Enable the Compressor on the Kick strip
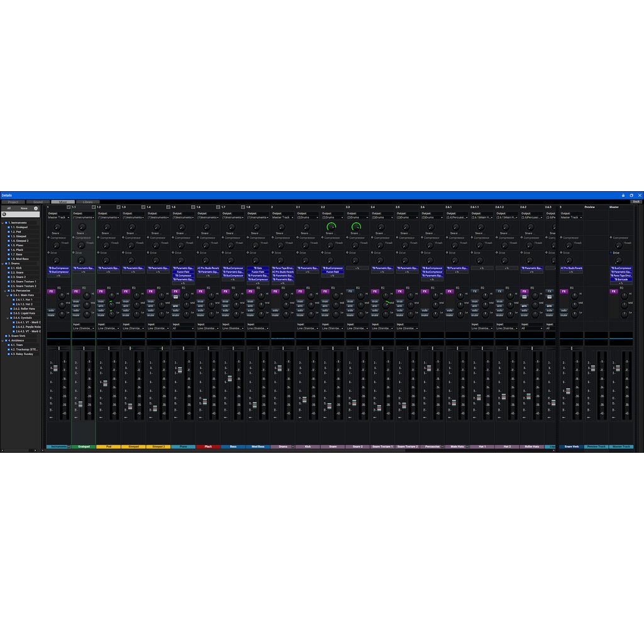The image size is (644, 644). [x=297, y=237]
